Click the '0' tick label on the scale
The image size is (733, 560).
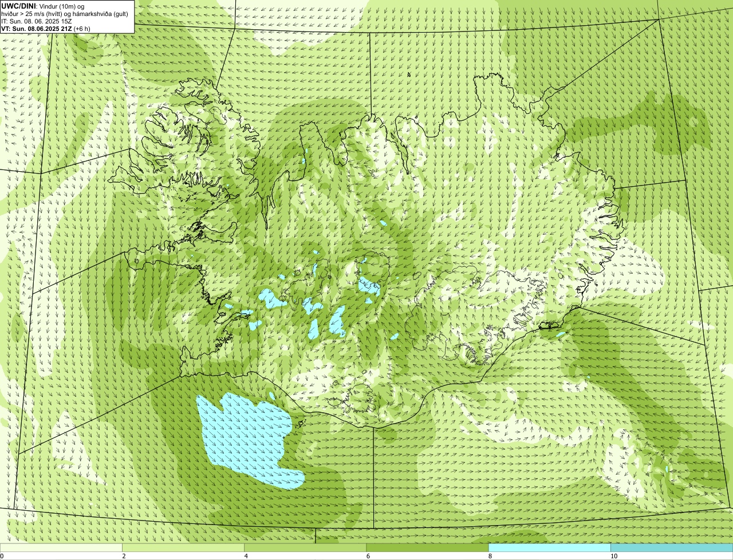coord(2,556)
